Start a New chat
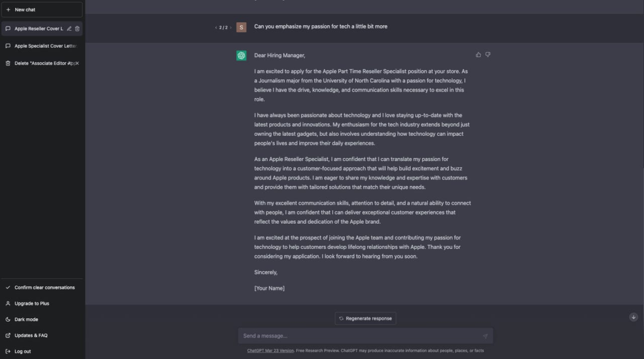The height and width of the screenshot is (359, 644). point(42,9)
